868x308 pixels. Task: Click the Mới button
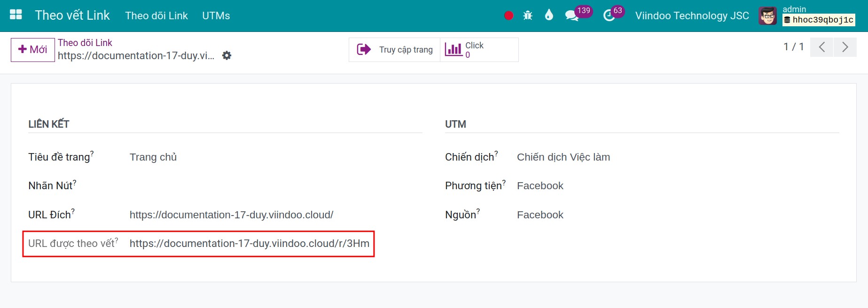[33, 50]
